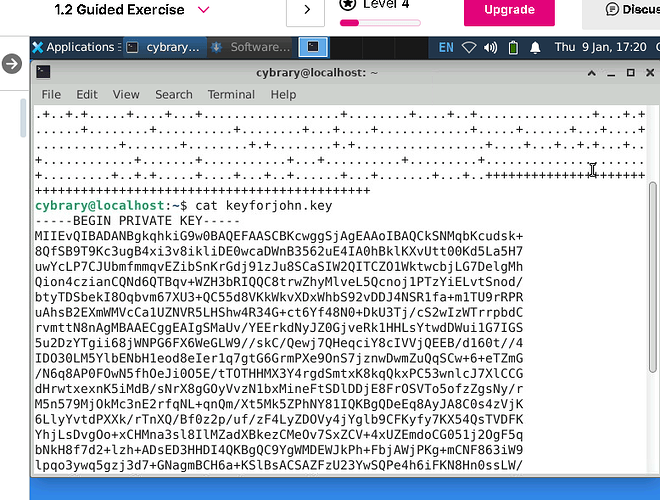
Task: Open the EN keyboard layout indicator
Action: coord(445,47)
